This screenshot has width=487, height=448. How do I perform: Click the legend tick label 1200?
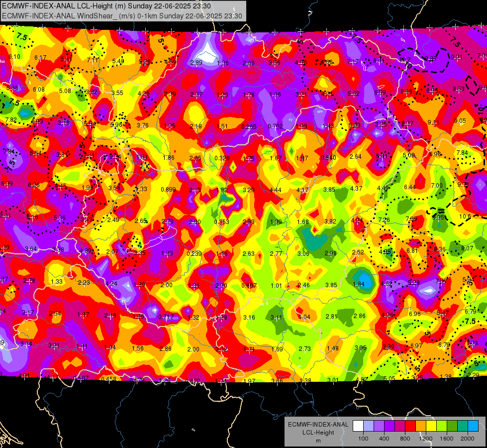[x=425, y=439]
